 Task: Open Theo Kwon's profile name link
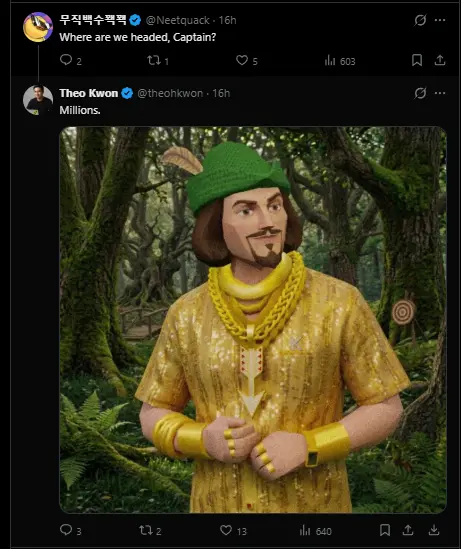pyautogui.click(x=89, y=93)
